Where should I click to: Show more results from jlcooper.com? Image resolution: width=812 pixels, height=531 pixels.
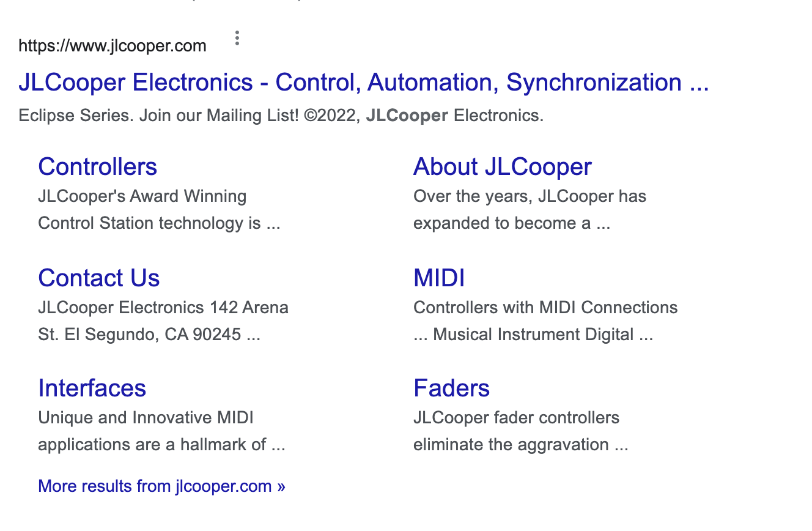click(161, 486)
